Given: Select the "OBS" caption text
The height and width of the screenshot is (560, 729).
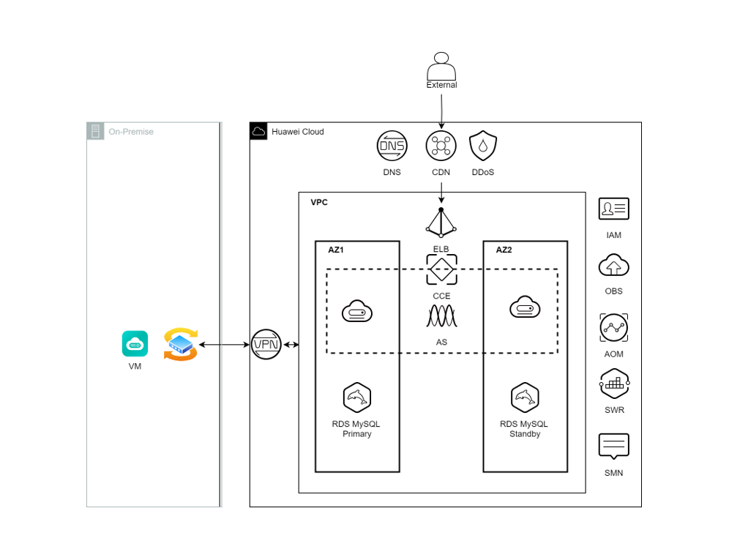Looking at the screenshot, I should pos(613,291).
